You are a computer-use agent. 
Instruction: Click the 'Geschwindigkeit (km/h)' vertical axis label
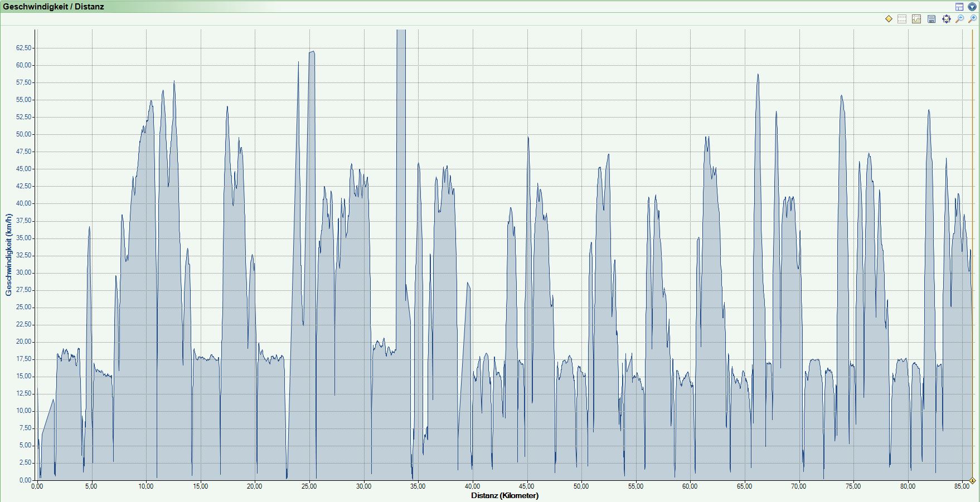8,255
